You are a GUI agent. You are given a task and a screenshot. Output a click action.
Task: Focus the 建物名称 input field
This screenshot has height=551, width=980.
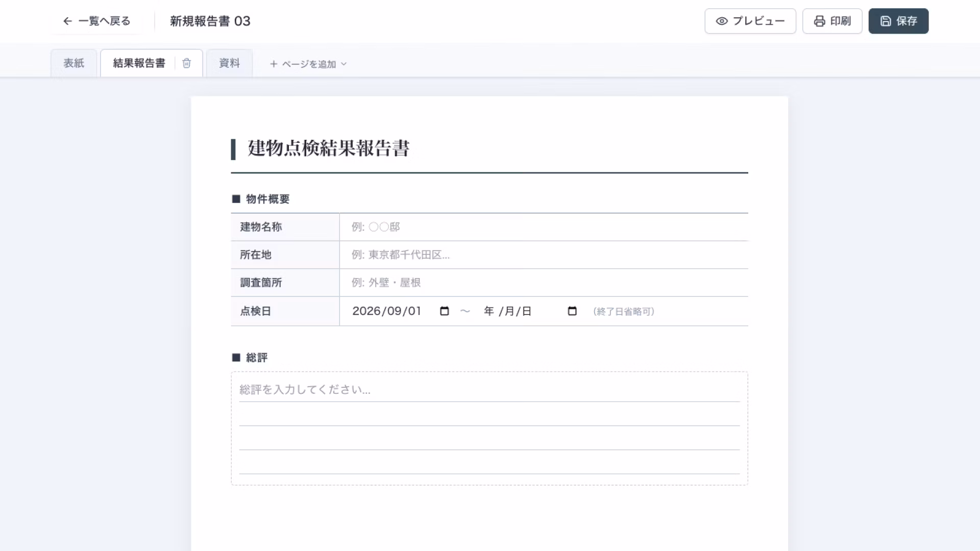[544, 227]
